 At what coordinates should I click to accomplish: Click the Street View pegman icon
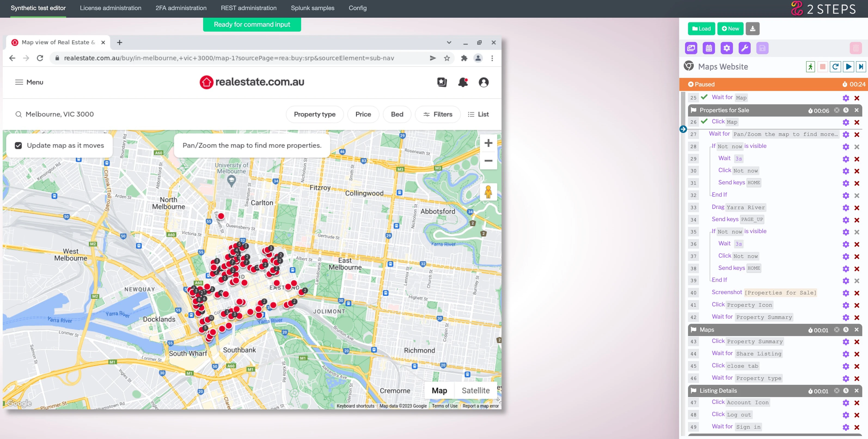488,192
